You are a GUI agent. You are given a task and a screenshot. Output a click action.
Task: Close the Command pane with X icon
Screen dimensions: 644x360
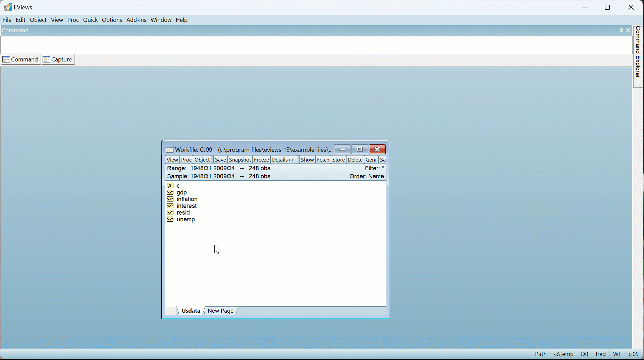click(629, 30)
